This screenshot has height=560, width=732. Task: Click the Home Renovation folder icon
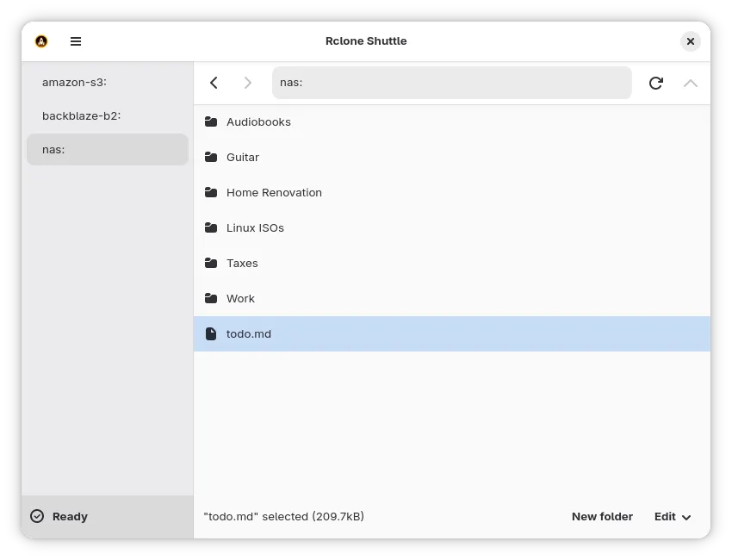pos(211,192)
